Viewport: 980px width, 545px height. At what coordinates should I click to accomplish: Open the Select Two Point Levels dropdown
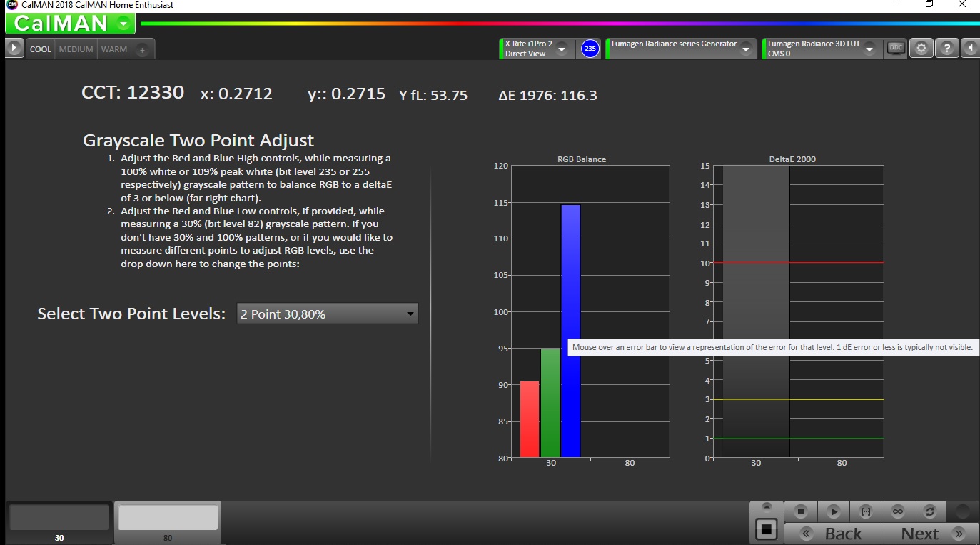click(327, 314)
